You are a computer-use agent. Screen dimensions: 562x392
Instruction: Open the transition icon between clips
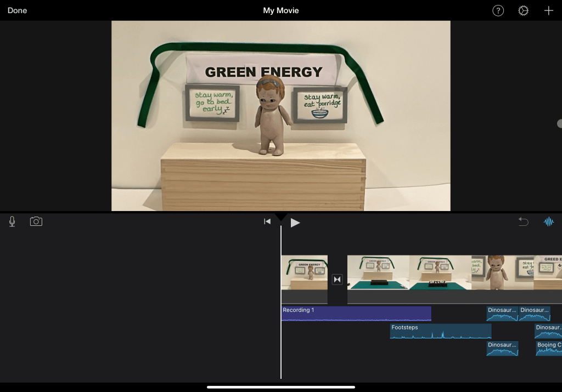338,280
